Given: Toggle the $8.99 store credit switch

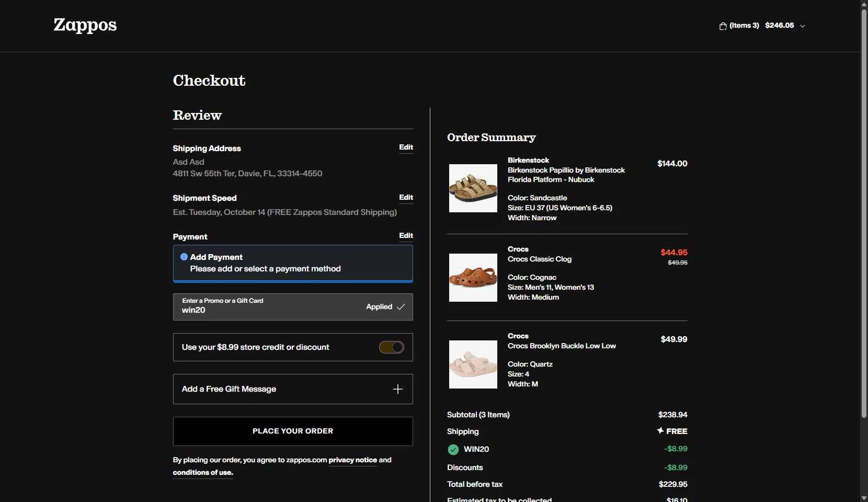Looking at the screenshot, I should [392, 347].
